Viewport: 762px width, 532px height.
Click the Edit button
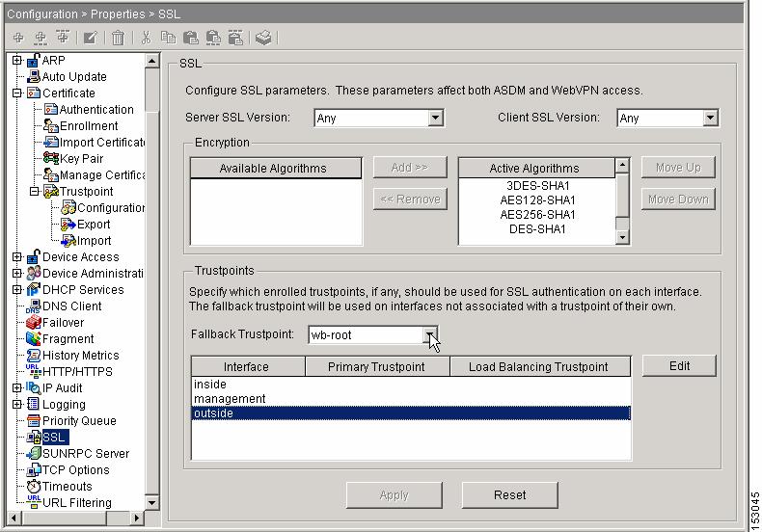(679, 366)
